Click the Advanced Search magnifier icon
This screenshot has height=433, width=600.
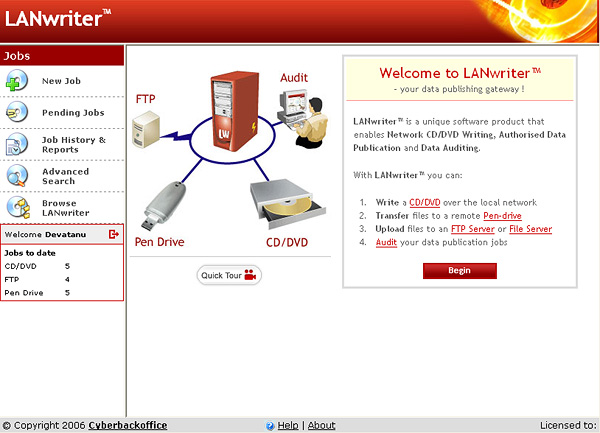tap(17, 176)
